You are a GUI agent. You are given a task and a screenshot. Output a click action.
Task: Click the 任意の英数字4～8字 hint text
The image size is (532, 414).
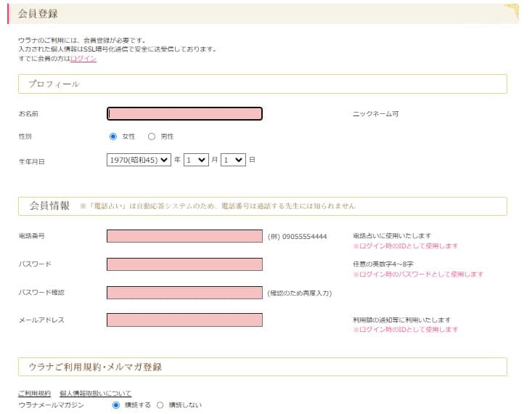point(383,264)
